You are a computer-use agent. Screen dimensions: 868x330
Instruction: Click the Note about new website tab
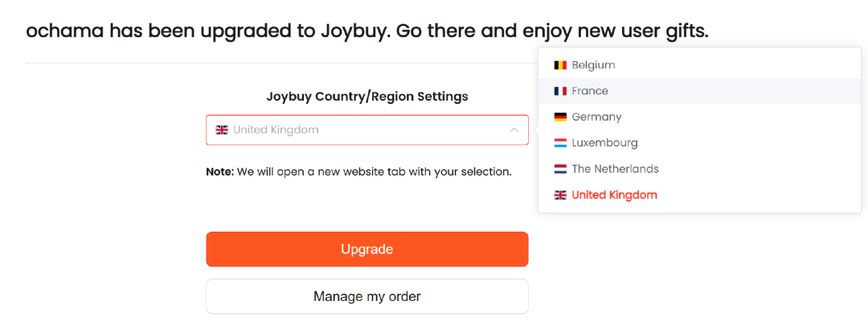[358, 171]
